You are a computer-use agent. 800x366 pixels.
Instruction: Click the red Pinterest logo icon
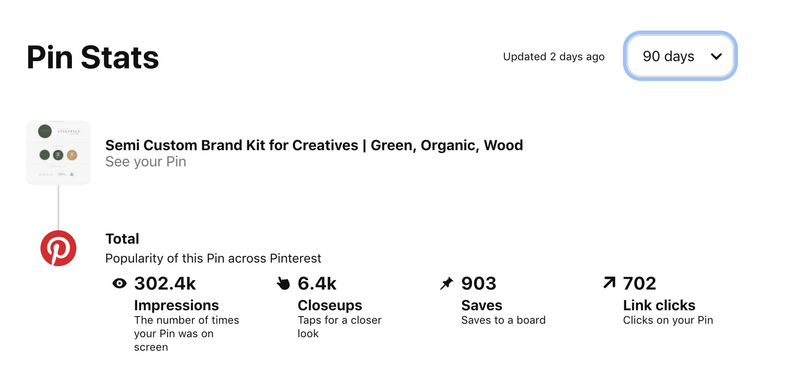(x=58, y=248)
